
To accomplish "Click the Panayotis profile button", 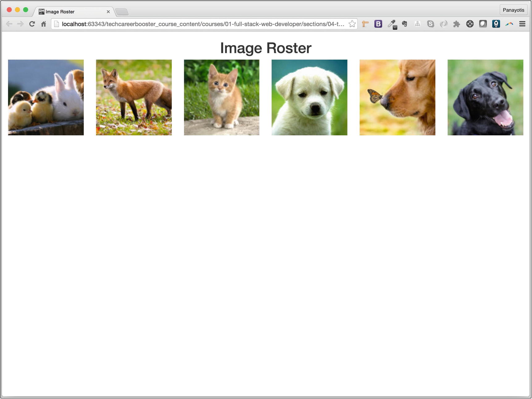I will click(x=513, y=10).
